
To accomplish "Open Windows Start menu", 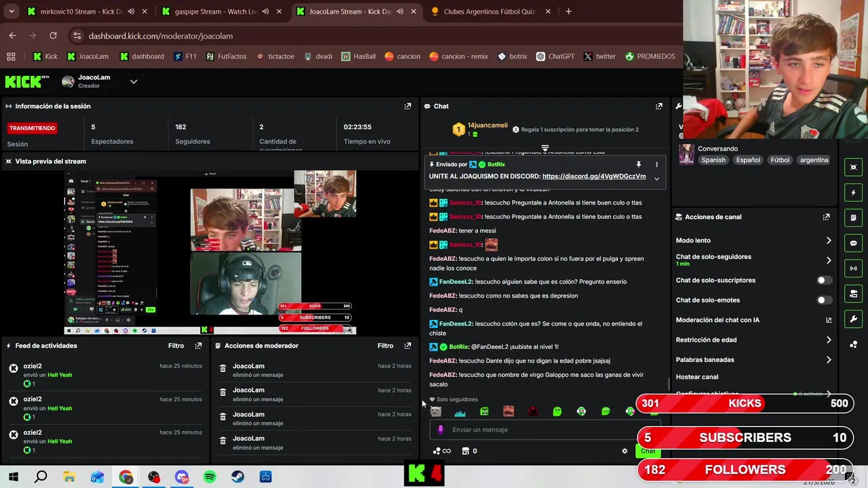I will [13, 477].
